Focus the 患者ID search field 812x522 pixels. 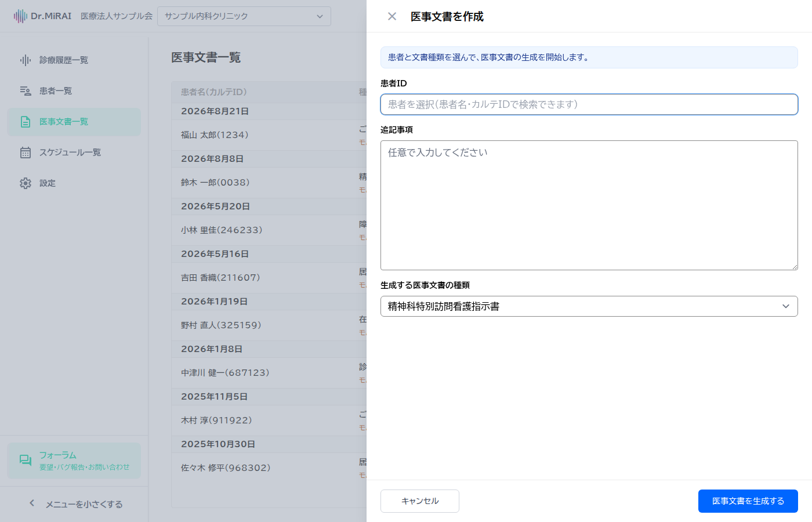(x=589, y=104)
